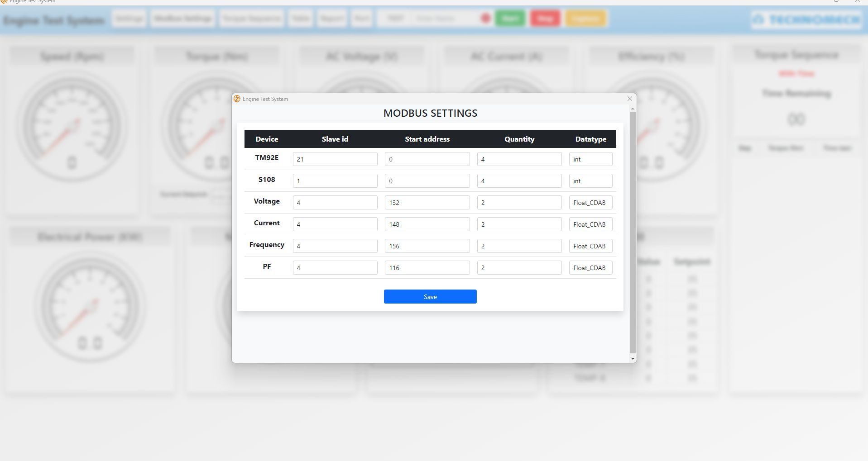
Task: Focus the PF Slave id field
Action: click(x=335, y=267)
